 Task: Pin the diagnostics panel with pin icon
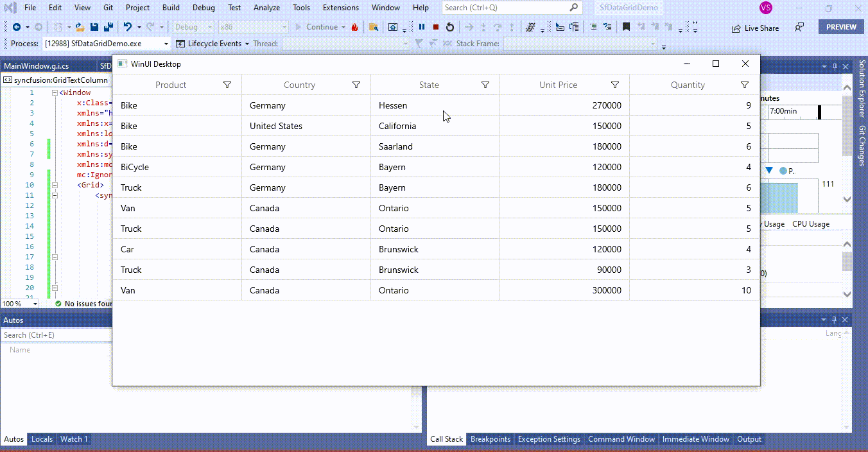(835, 67)
